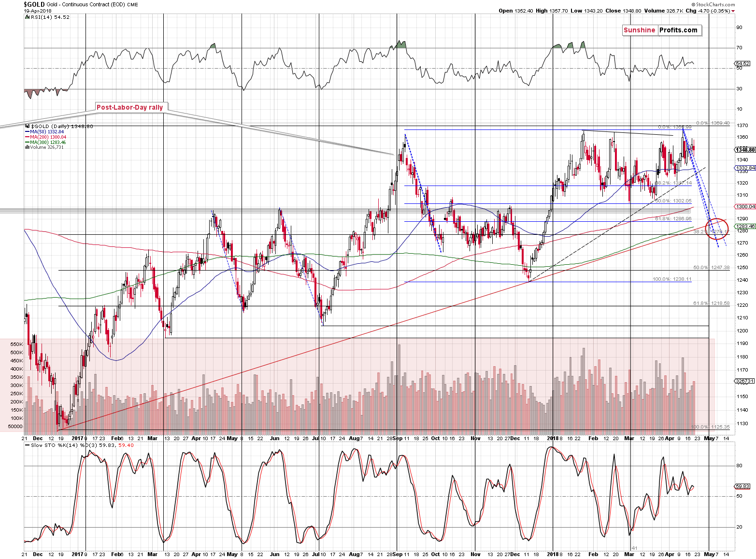Click the 1332.84 blue MA price tag

point(745,168)
